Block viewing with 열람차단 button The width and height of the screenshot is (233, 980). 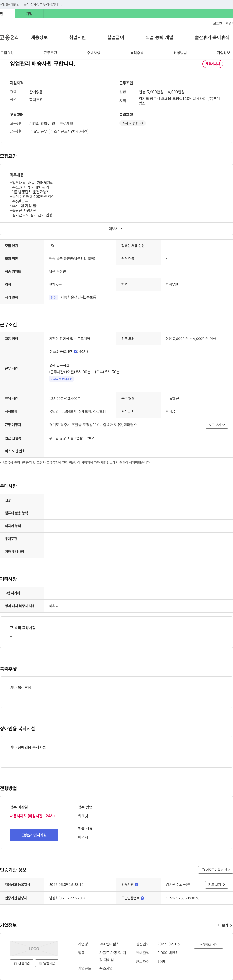pos(47,963)
